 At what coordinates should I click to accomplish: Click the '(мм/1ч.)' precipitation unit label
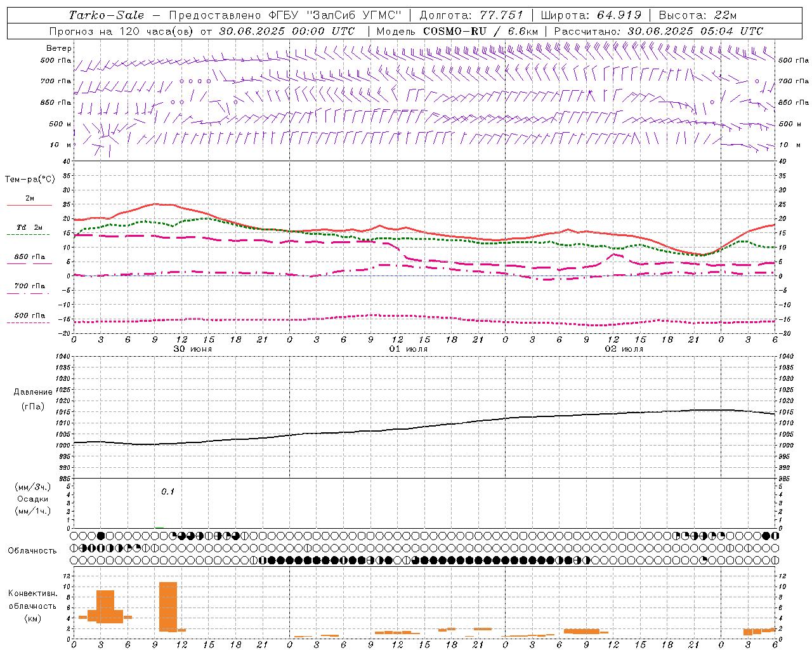[33, 511]
